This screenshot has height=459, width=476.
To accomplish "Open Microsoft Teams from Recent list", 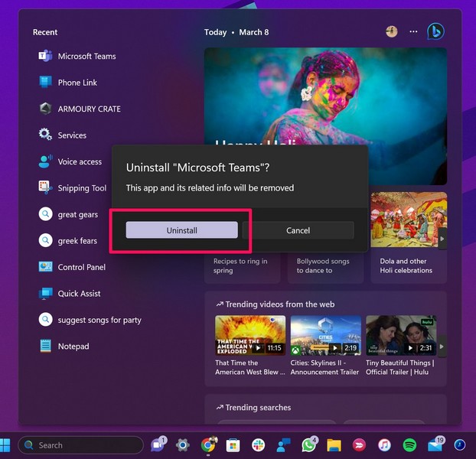I will [x=86, y=56].
